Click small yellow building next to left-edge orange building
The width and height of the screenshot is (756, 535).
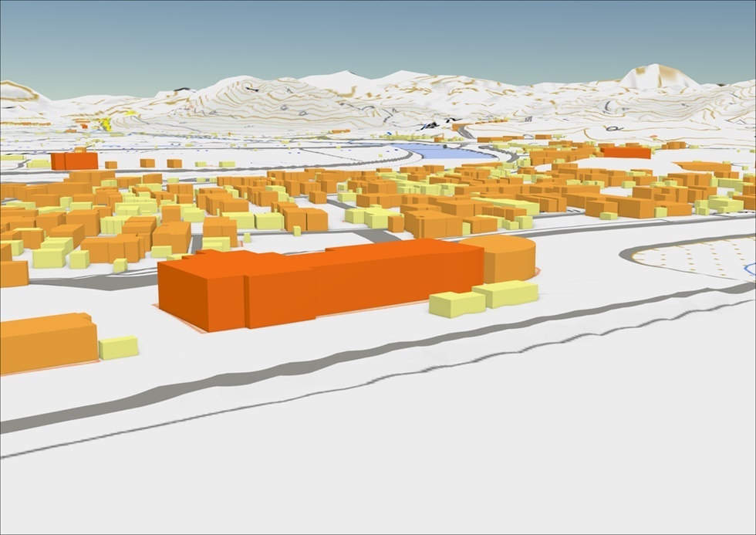coord(119,347)
